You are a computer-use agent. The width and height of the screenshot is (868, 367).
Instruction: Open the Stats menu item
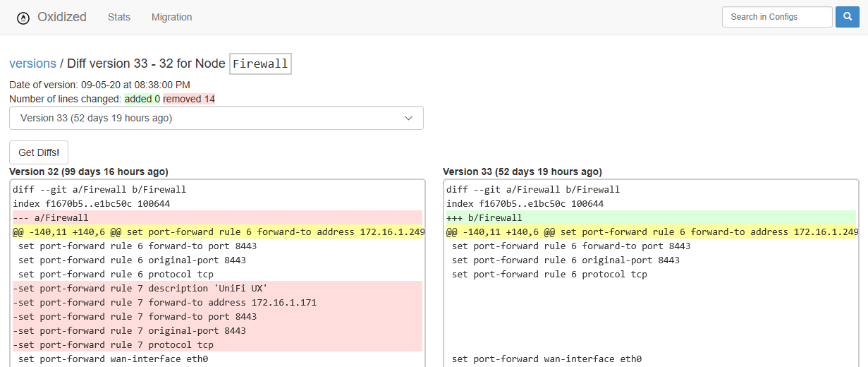(x=119, y=17)
